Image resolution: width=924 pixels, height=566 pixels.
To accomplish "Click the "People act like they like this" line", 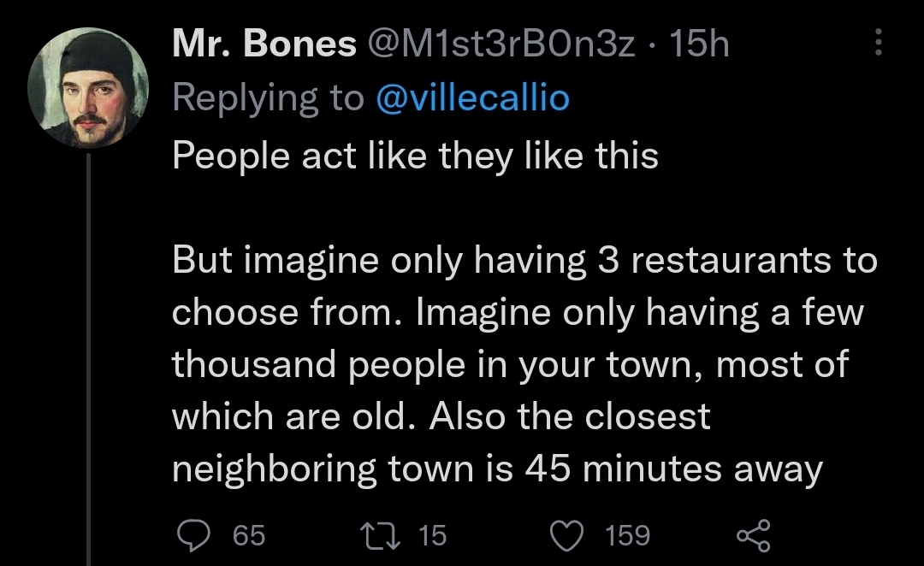I will [x=415, y=156].
